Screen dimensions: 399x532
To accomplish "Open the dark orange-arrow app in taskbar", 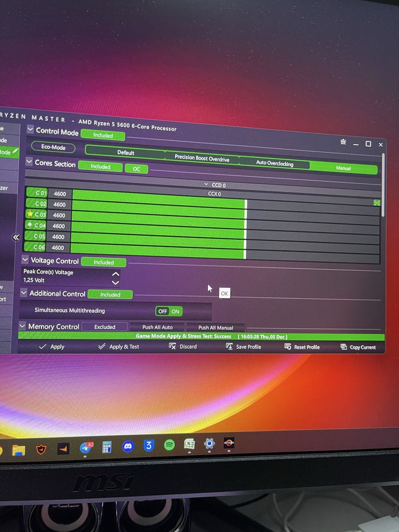I will 63,448.
